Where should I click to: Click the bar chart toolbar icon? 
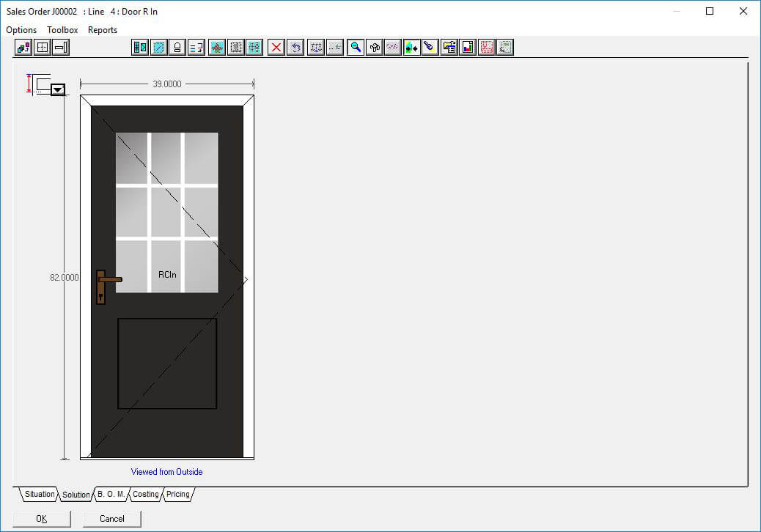(x=468, y=48)
